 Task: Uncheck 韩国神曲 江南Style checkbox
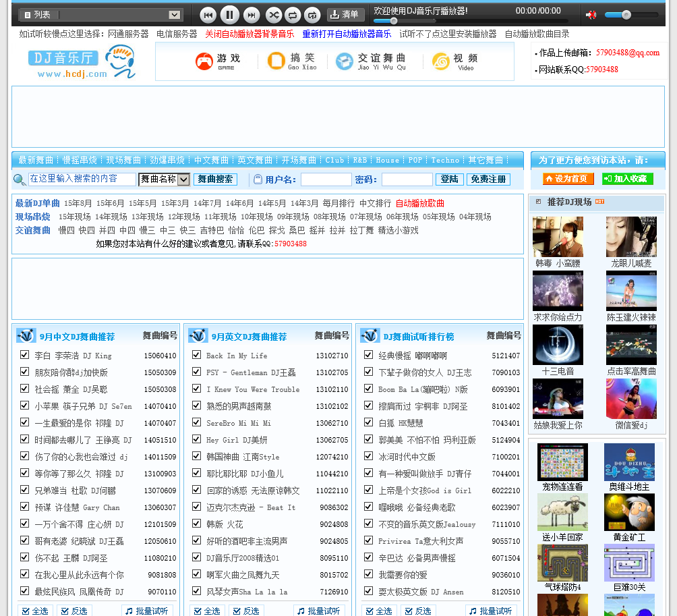[196, 456]
